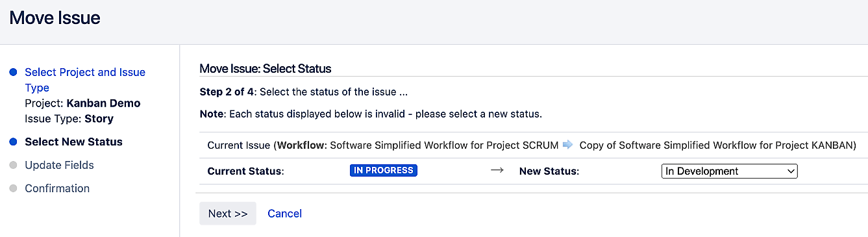Image resolution: width=868 pixels, height=237 pixels.
Task: Click the arrow between Current Status and New Status
Action: (x=497, y=171)
